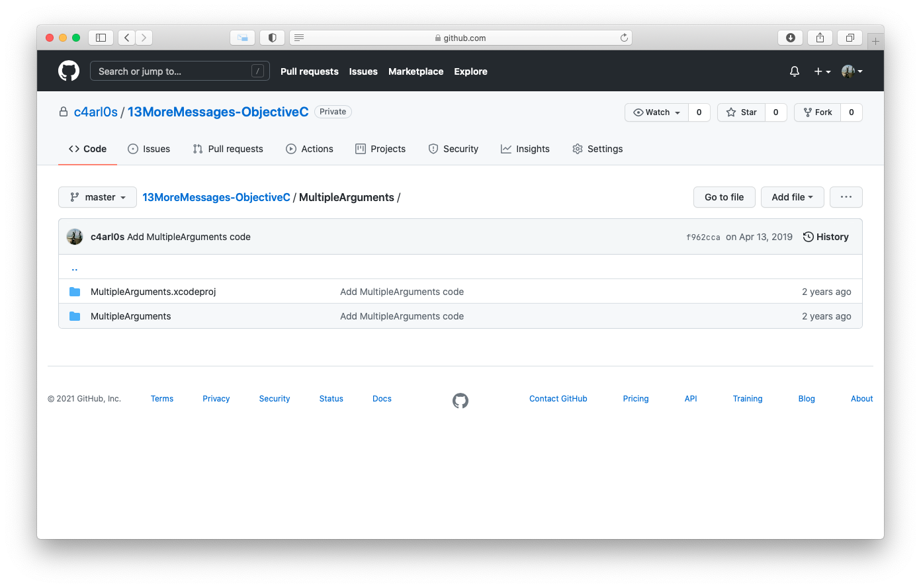Click the github.com address bar
The image size is (921, 588).
click(x=460, y=38)
